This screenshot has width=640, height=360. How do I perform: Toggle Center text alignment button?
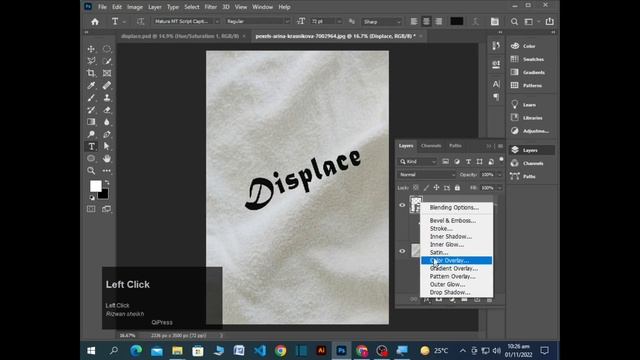click(x=426, y=22)
